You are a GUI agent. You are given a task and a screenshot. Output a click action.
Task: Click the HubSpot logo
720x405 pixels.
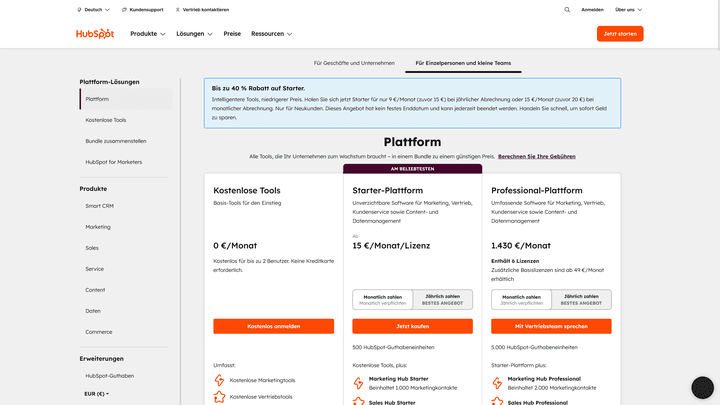point(95,34)
